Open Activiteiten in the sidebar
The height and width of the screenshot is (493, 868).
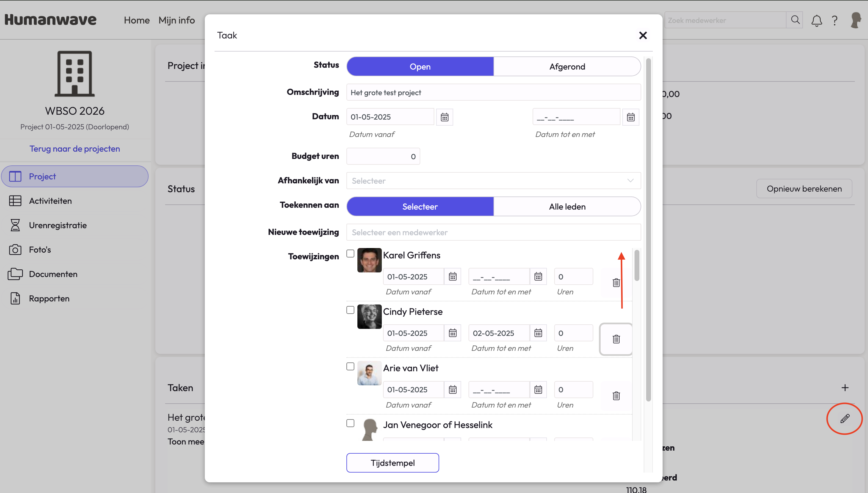click(x=50, y=201)
